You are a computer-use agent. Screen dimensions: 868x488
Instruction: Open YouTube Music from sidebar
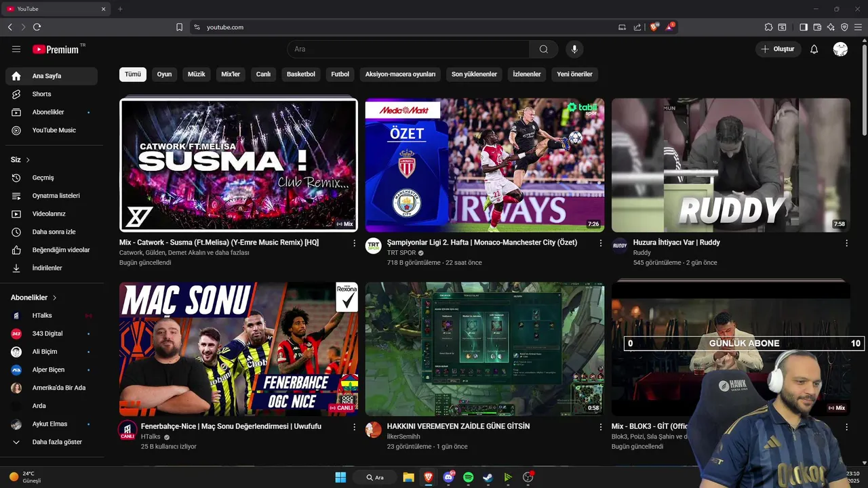pos(52,130)
